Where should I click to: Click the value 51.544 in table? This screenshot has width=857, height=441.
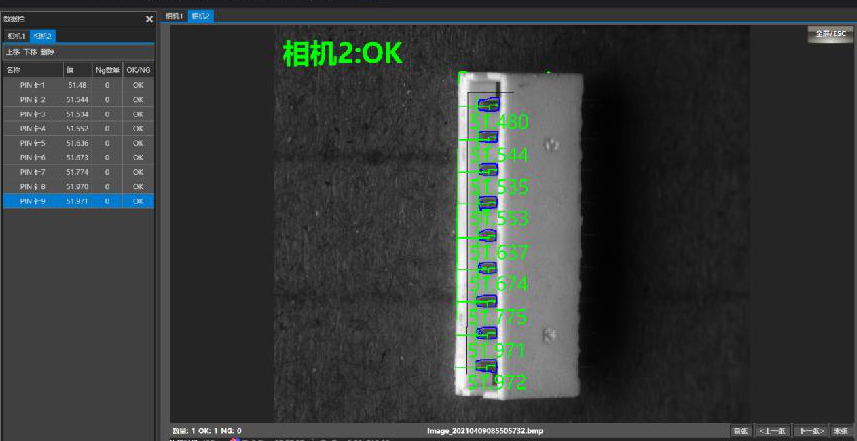click(78, 100)
